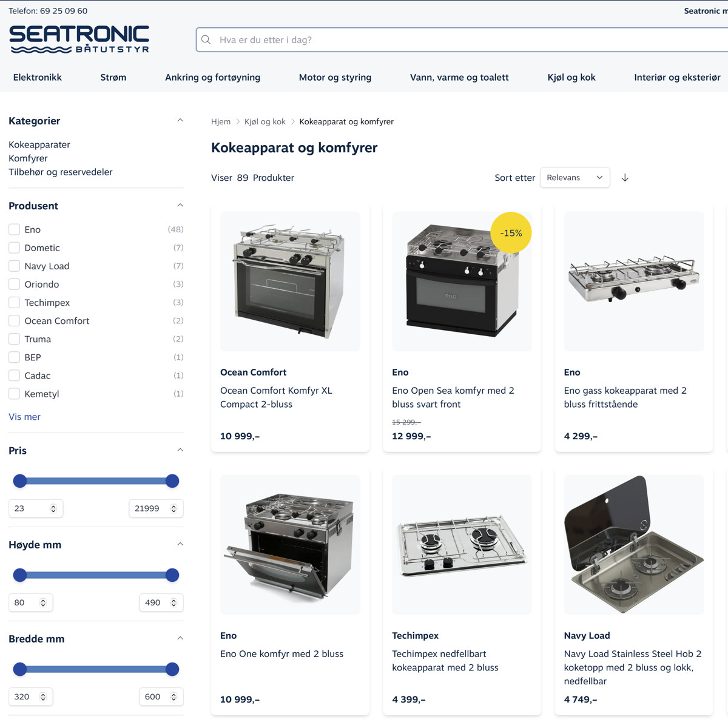Click the minimum handle of Høyde slider
Screen dimensions: 728x728
[20, 575]
